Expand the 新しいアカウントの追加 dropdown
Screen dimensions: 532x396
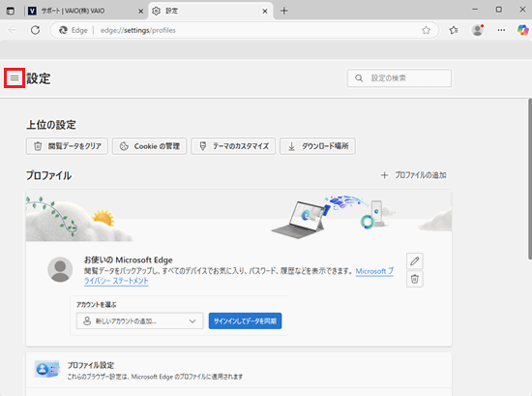pyautogui.click(x=140, y=320)
